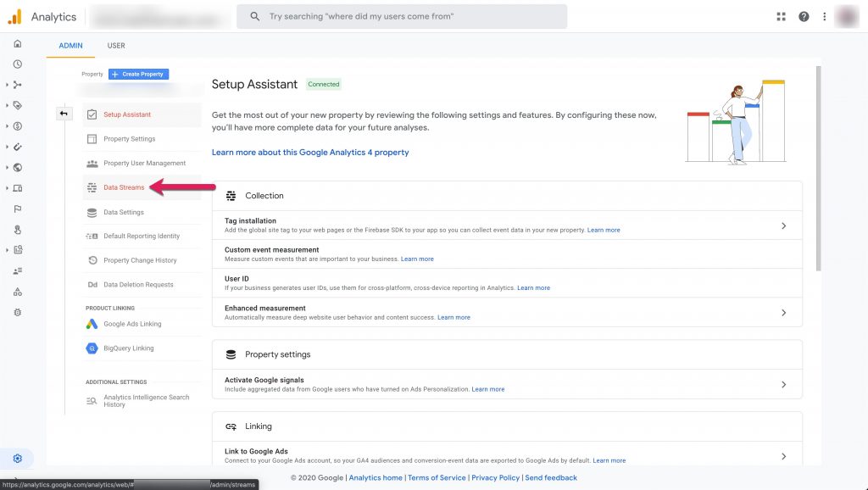Click the Send feedback footer link

point(551,478)
